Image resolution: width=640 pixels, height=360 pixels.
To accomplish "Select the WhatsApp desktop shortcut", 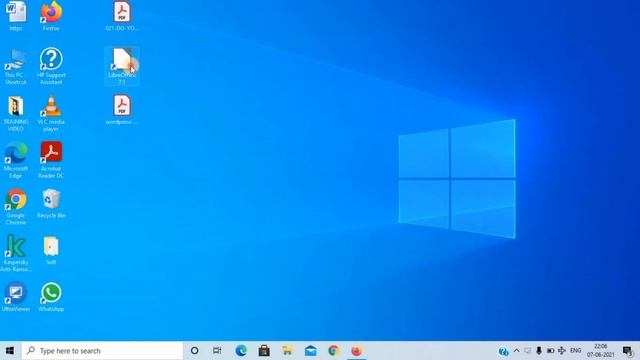I will 51,297.
